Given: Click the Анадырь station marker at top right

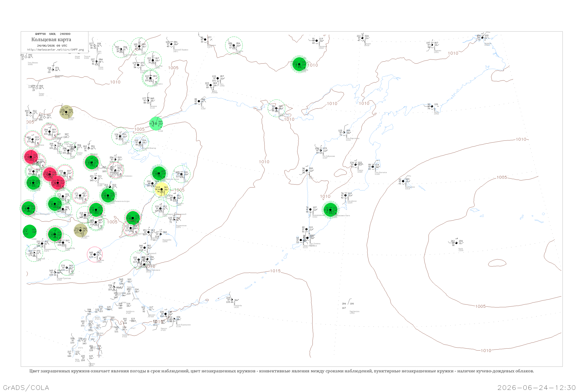Looking at the screenshot, I should (x=482, y=38).
